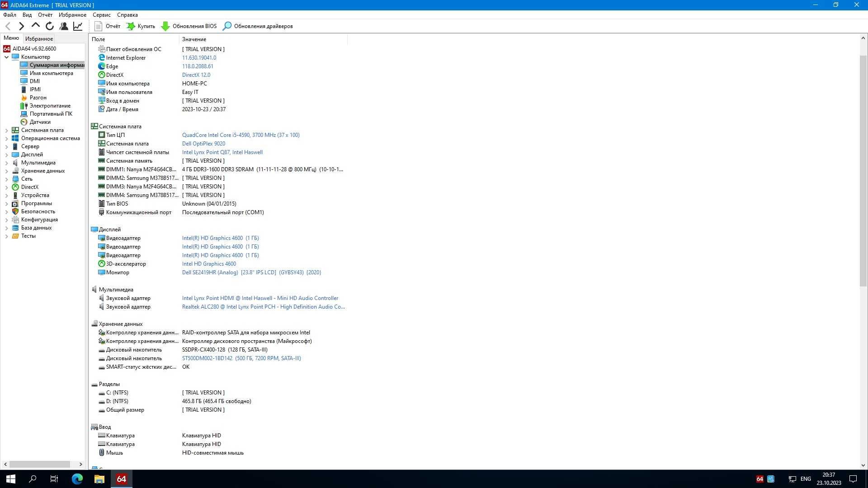Open the Сервис menu
This screenshot has width=868, height=488.
click(x=102, y=15)
